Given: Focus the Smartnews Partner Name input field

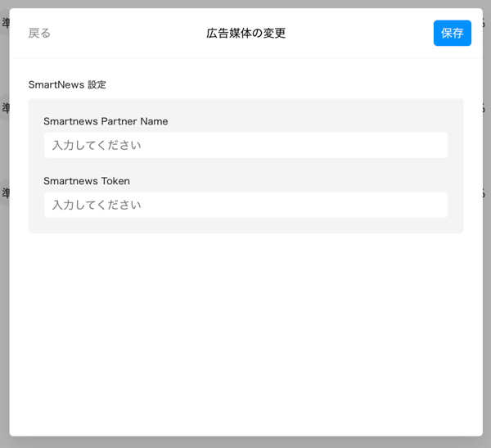Looking at the screenshot, I should [245, 145].
